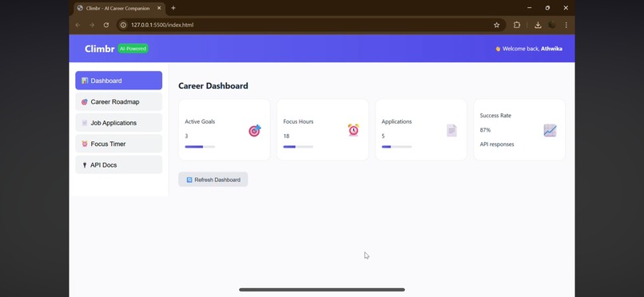The height and width of the screenshot is (297, 644).
Task: Select the Climbr - AI Career Companion tab
Action: point(120,8)
